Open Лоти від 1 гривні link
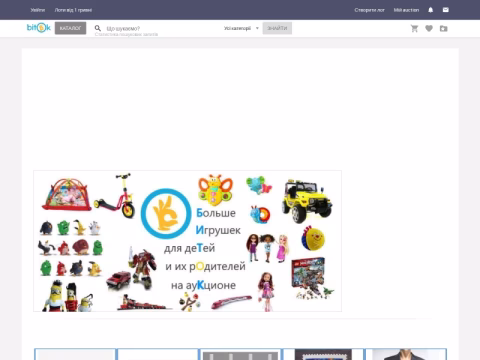480x360 pixels. pyautogui.click(x=73, y=10)
